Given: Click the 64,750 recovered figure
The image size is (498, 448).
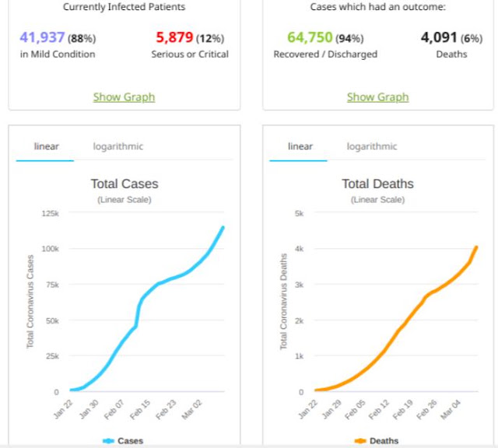Looking at the screenshot, I should pyautogui.click(x=310, y=37).
